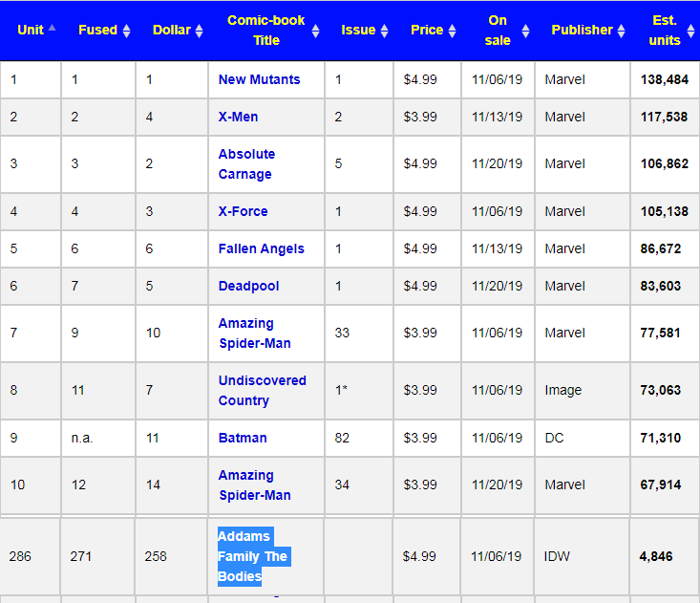Click the On sale header text
The image size is (700, 603).
tap(498, 31)
